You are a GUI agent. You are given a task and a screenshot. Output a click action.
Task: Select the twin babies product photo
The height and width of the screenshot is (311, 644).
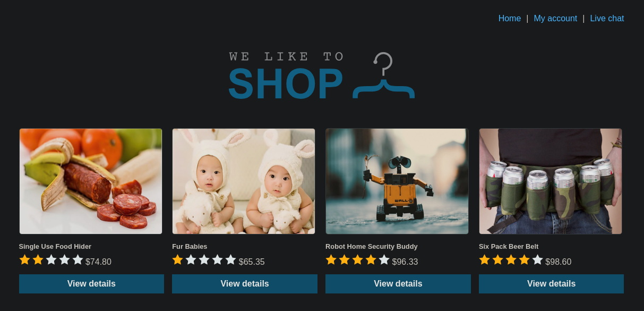(244, 181)
